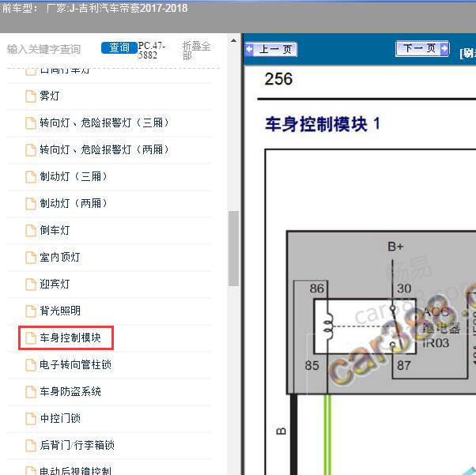Open the 后背门/行李箱锁 entry
This screenshot has width=476, height=475.
click(77, 445)
